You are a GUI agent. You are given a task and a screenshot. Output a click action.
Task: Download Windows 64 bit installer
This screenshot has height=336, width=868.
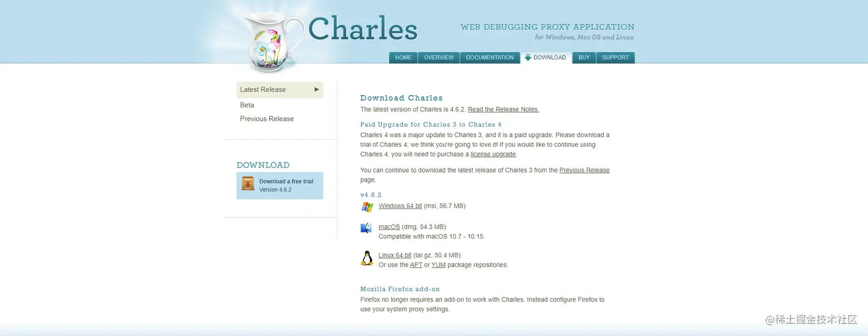pyautogui.click(x=400, y=206)
